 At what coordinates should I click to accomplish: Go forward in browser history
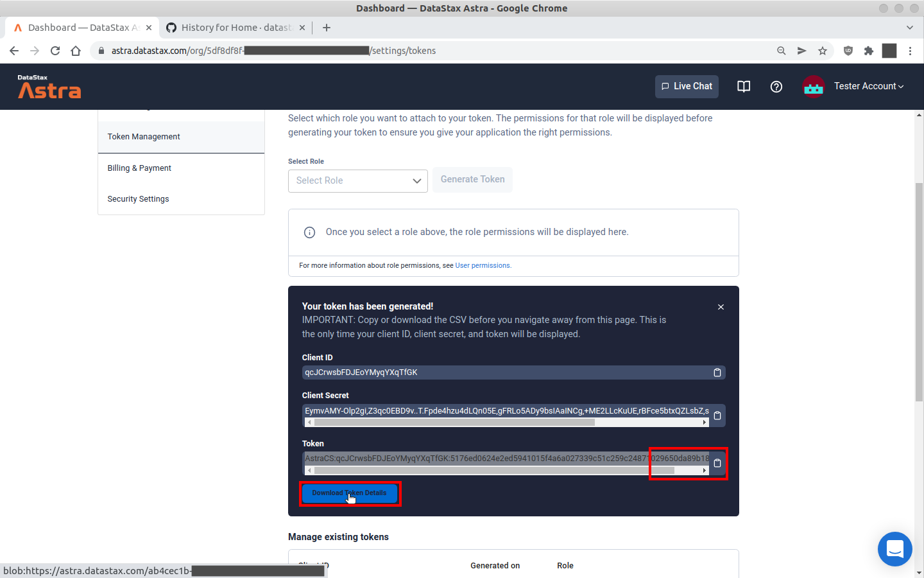(x=35, y=51)
